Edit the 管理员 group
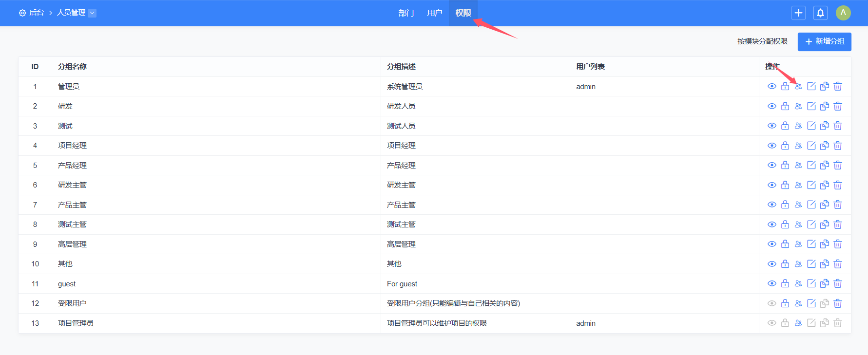This screenshot has width=868, height=355. click(811, 86)
